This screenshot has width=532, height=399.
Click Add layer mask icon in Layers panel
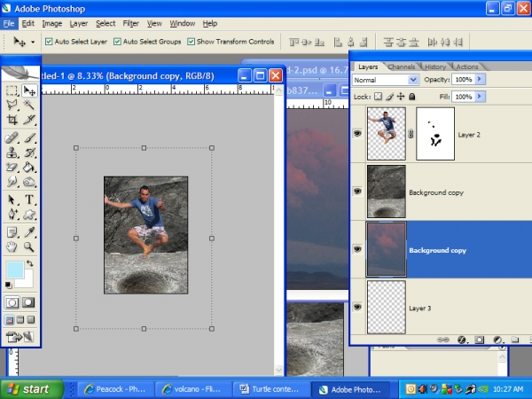479,340
